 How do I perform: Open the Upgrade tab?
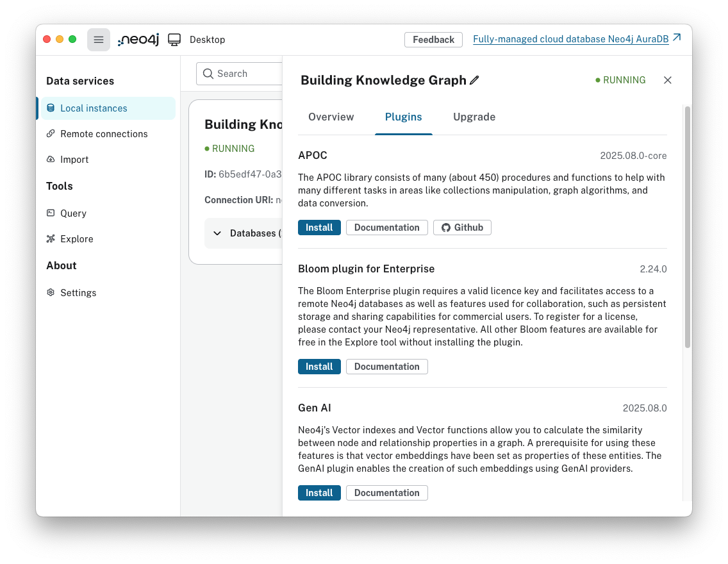(x=474, y=117)
